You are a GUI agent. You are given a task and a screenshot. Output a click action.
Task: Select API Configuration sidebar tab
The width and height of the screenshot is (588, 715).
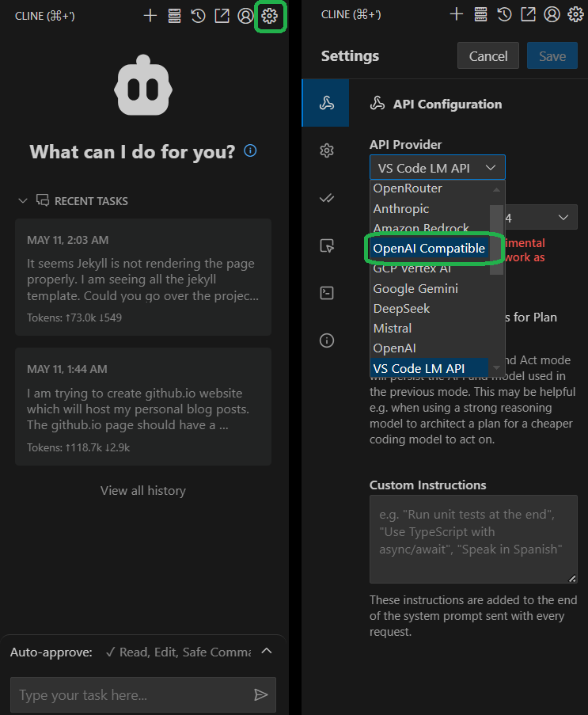pyautogui.click(x=326, y=103)
